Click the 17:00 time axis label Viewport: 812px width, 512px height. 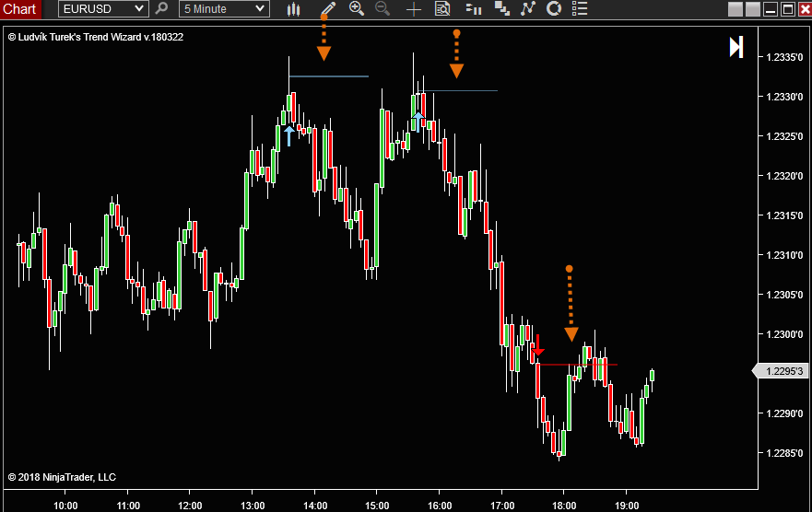(x=501, y=506)
